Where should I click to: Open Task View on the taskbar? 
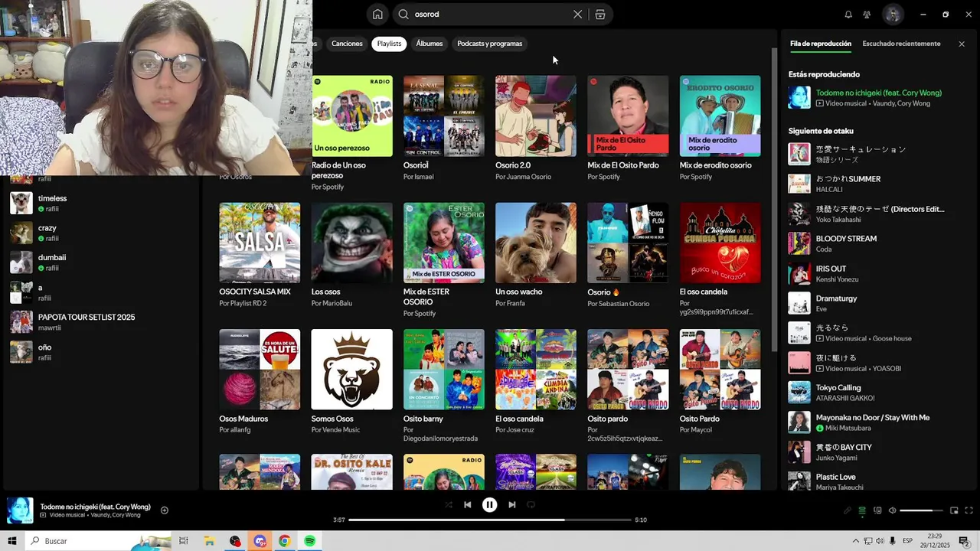(x=184, y=541)
